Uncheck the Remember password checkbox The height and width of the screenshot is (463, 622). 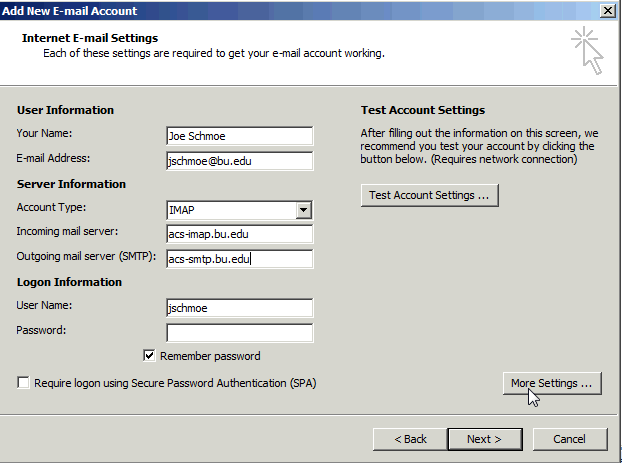coord(149,356)
